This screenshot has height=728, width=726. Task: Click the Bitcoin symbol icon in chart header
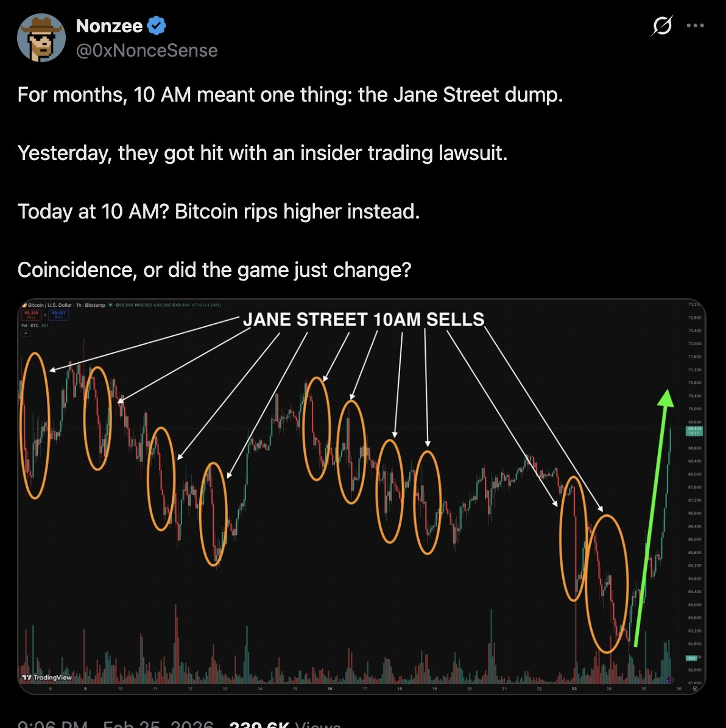coord(24,305)
